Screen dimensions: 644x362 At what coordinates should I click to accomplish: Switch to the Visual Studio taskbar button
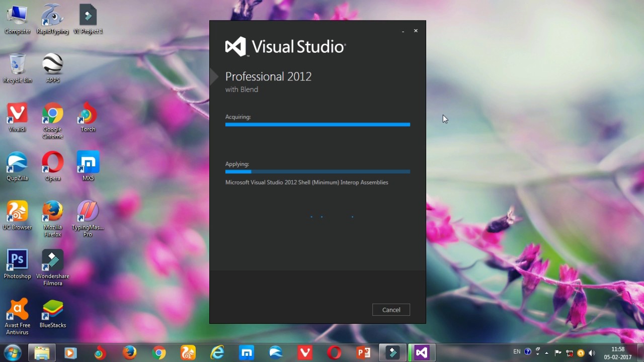422,353
